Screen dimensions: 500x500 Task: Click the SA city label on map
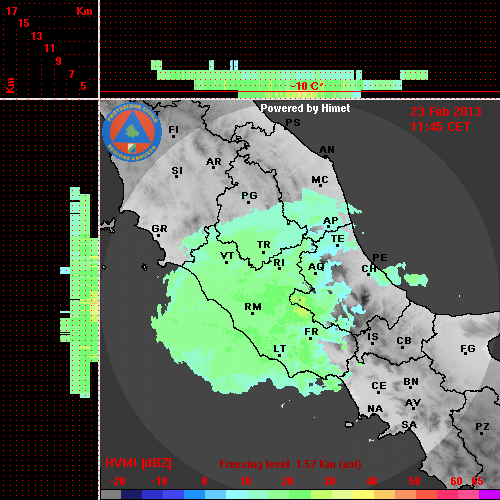(x=409, y=425)
